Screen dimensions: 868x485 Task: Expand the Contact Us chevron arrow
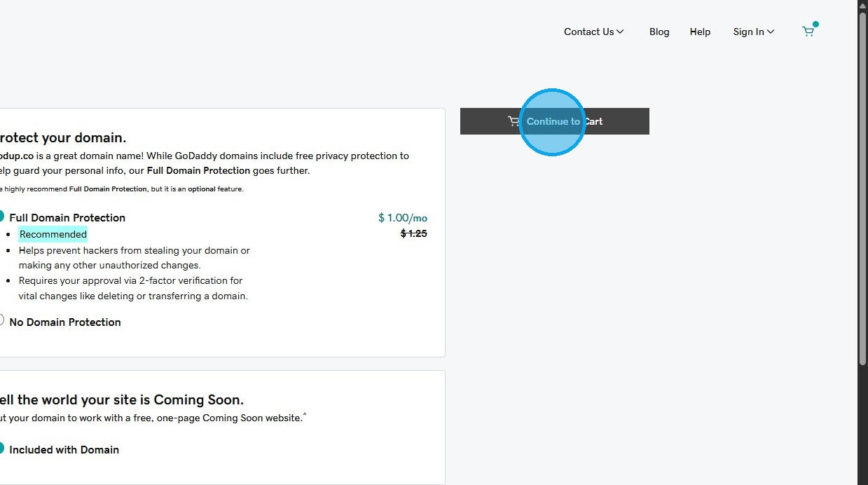[620, 32]
